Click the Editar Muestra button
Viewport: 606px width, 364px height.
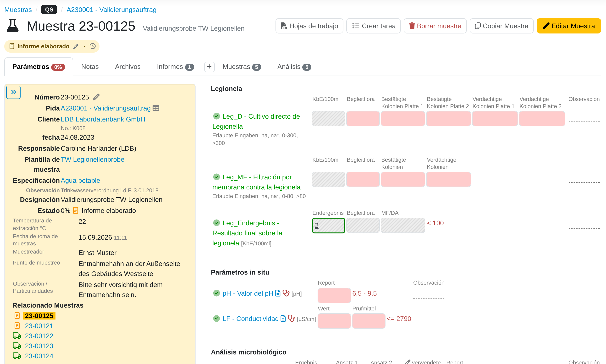568,26
